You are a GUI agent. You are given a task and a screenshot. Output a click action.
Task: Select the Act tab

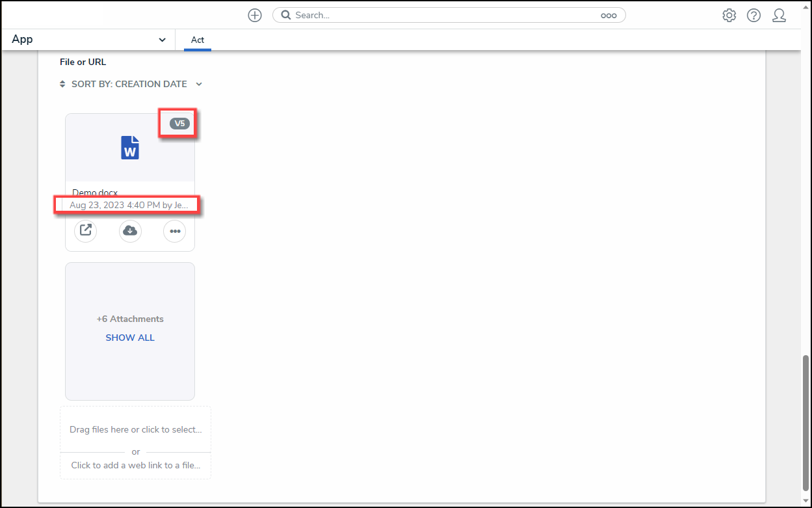point(198,40)
